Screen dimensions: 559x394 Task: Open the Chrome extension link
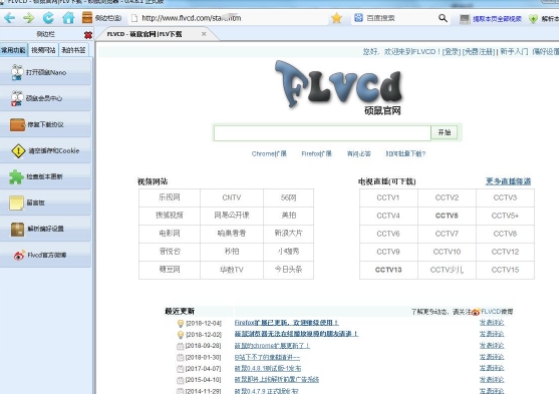pos(269,154)
